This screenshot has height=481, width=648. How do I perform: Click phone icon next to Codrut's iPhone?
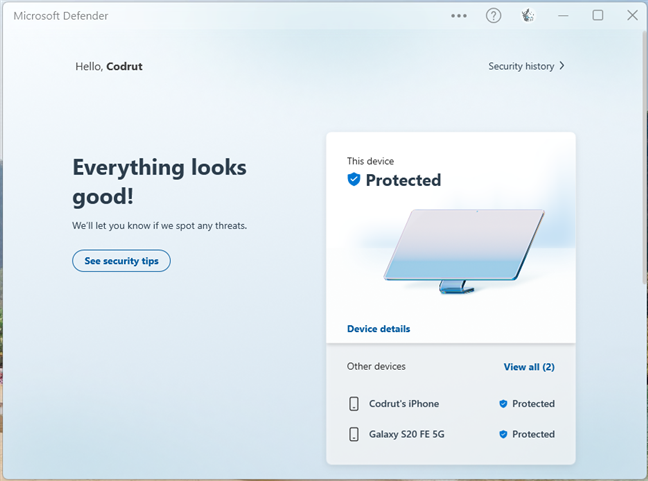(354, 404)
